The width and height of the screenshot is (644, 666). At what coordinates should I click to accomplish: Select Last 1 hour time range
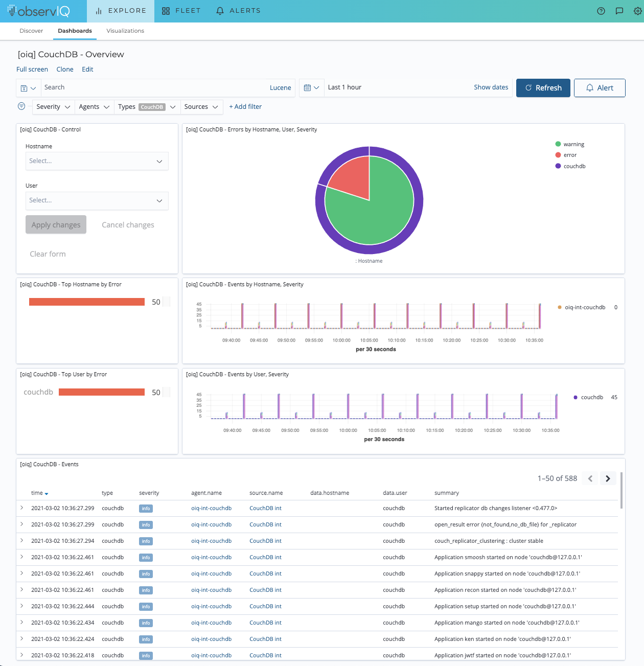point(344,87)
